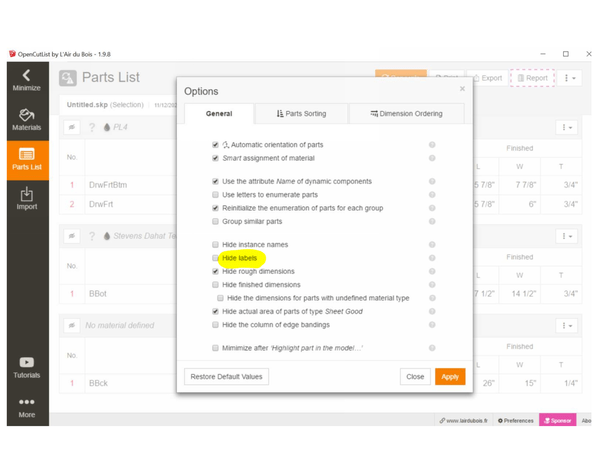This screenshot has height=450, width=600.
Task: Open the top-right parts list menu dropdown
Action: point(569,78)
